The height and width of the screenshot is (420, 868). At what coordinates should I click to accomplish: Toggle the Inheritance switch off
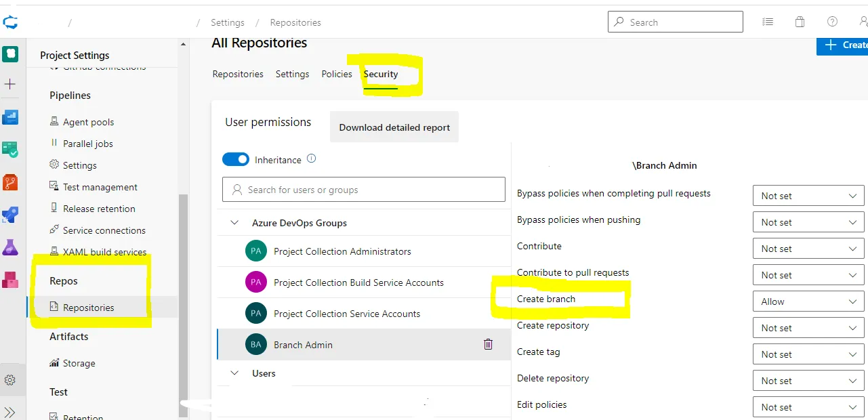[236, 160]
